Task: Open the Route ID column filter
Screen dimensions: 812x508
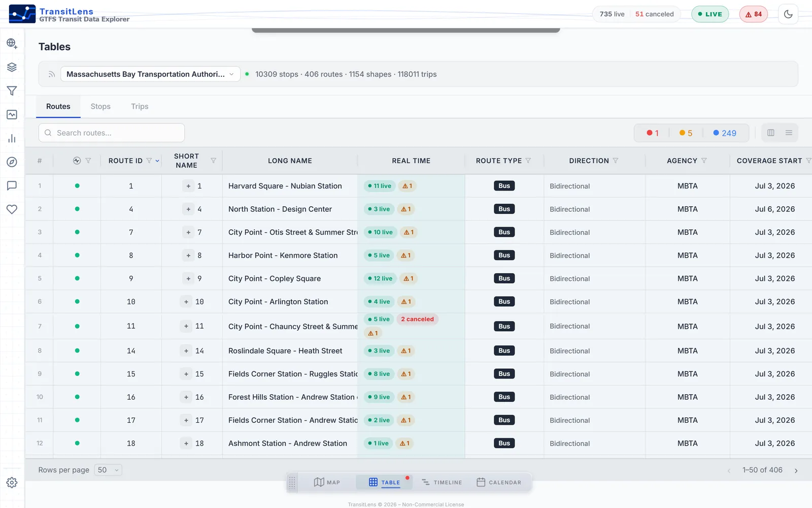Action: tap(149, 161)
